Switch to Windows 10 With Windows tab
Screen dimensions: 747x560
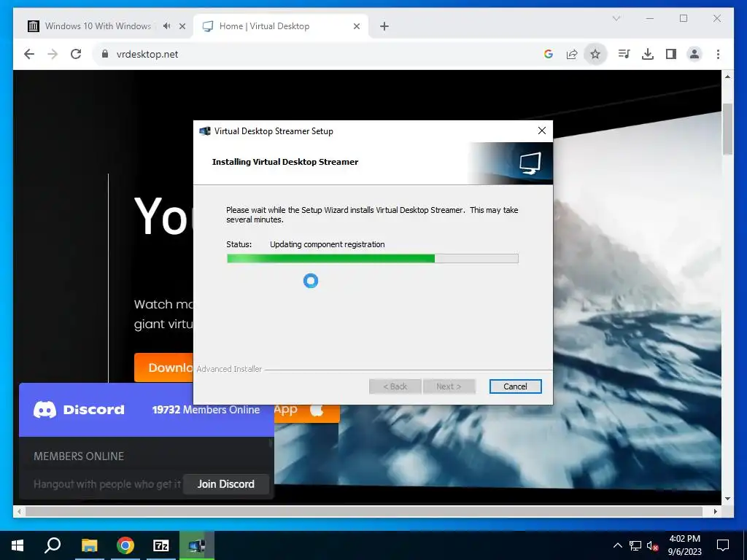point(98,26)
